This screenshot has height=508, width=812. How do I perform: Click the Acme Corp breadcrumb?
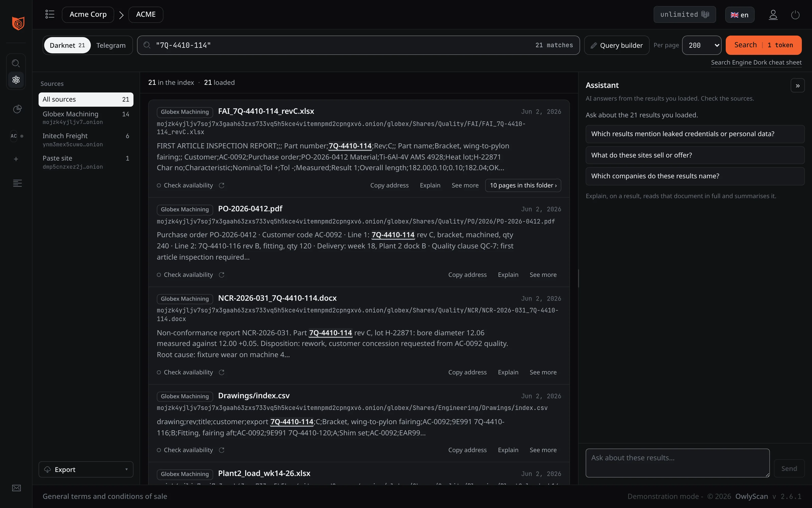click(88, 14)
